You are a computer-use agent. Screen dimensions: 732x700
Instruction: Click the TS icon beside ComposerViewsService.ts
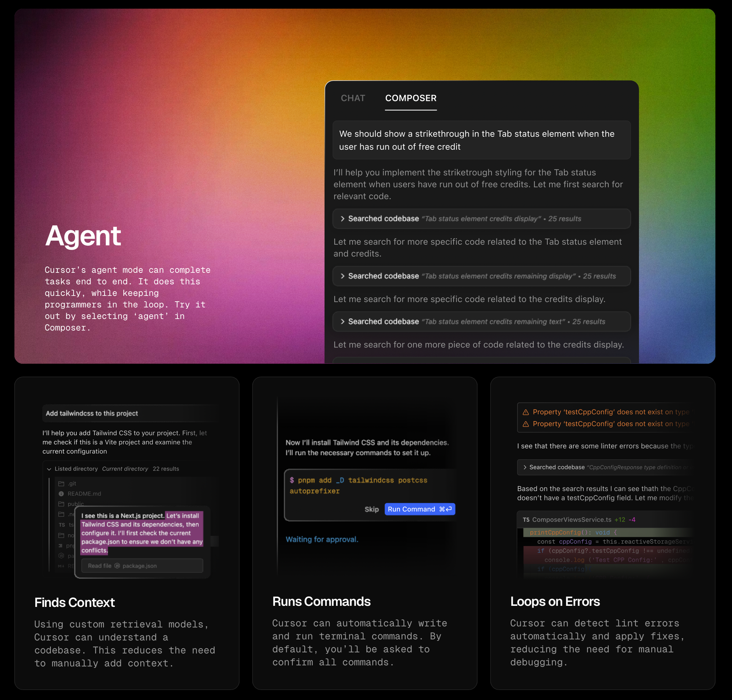[x=526, y=520]
